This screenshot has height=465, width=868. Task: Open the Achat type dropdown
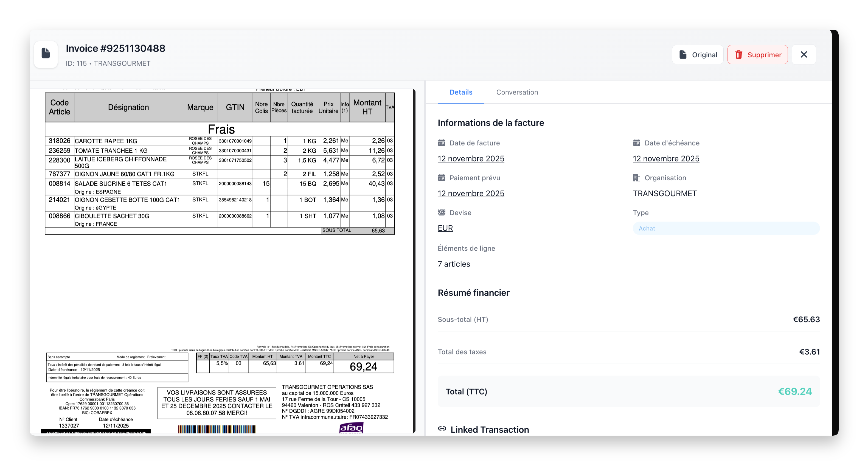click(x=726, y=228)
